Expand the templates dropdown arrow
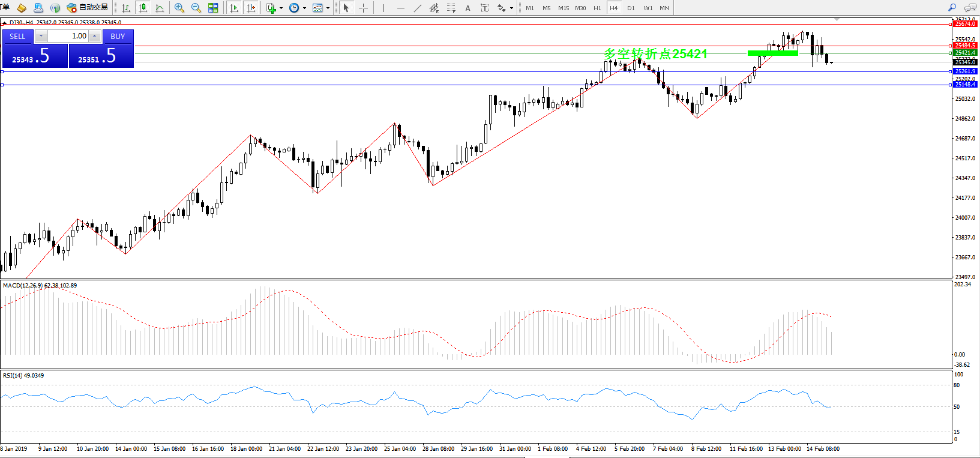Screen dimensions: 980x458 328,8
